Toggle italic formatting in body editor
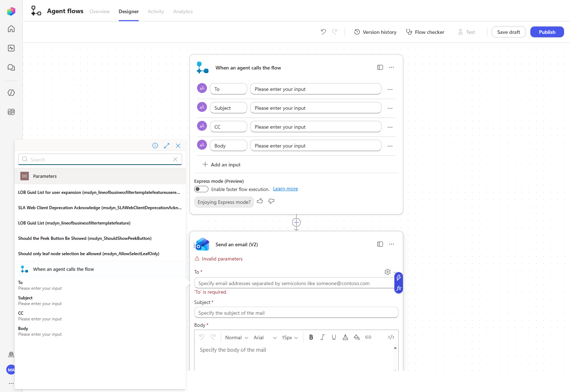 322,337
